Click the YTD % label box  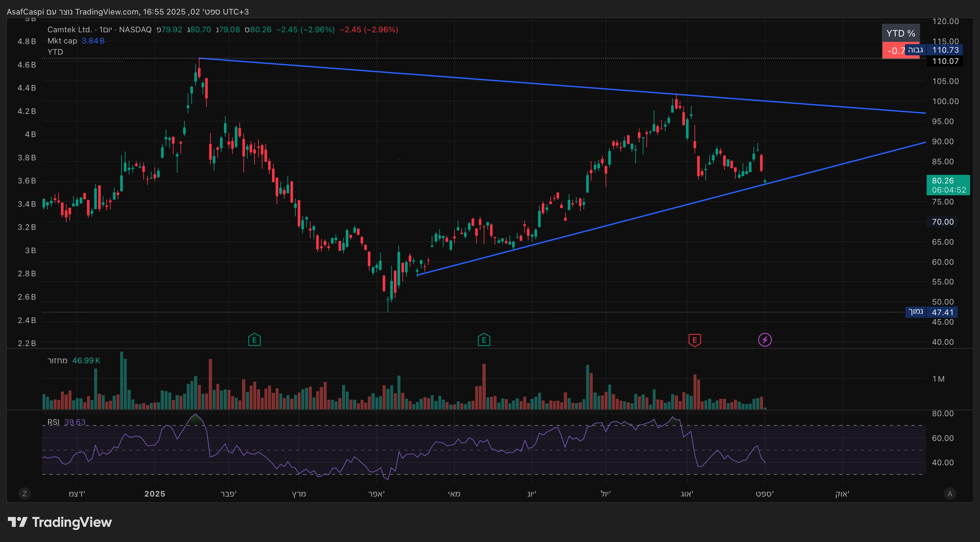(x=901, y=34)
